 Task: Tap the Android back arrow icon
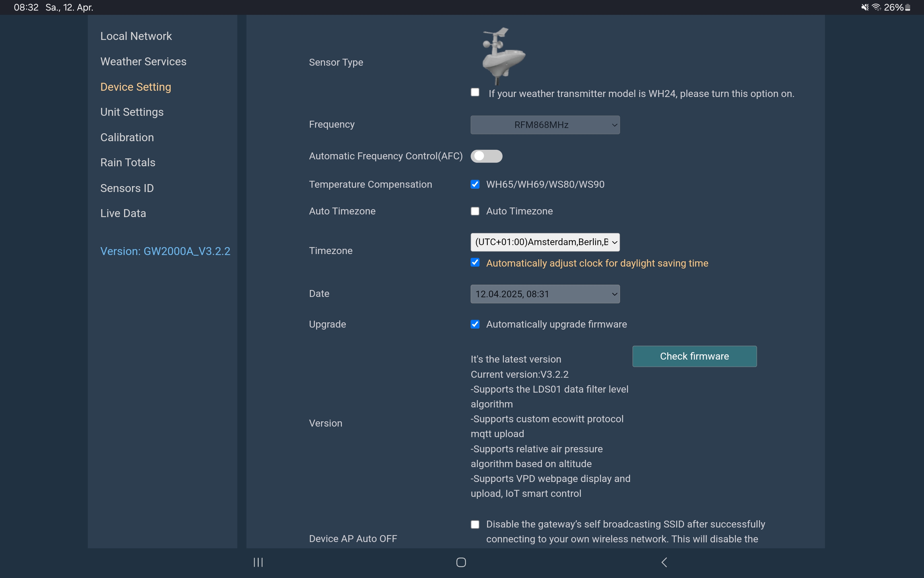tap(664, 562)
